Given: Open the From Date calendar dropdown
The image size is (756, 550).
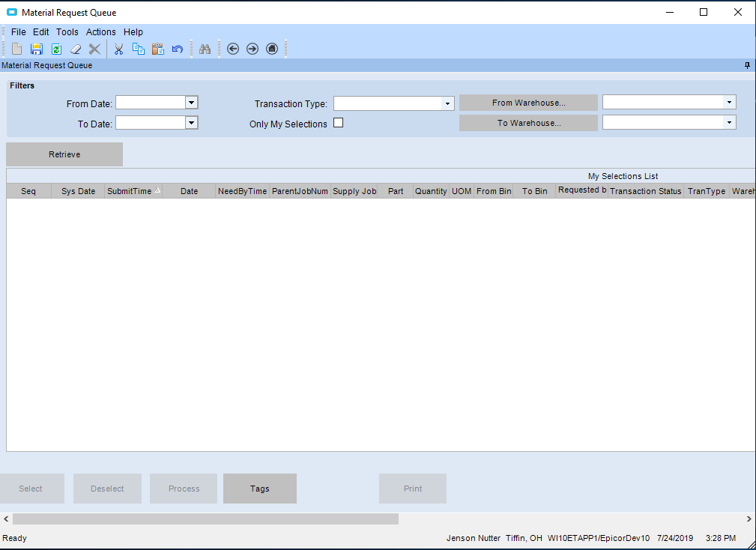Looking at the screenshot, I should (x=191, y=103).
